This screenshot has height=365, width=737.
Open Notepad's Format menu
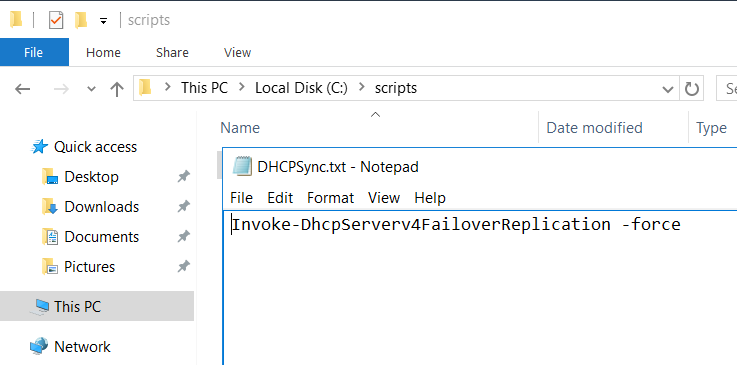click(330, 198)
